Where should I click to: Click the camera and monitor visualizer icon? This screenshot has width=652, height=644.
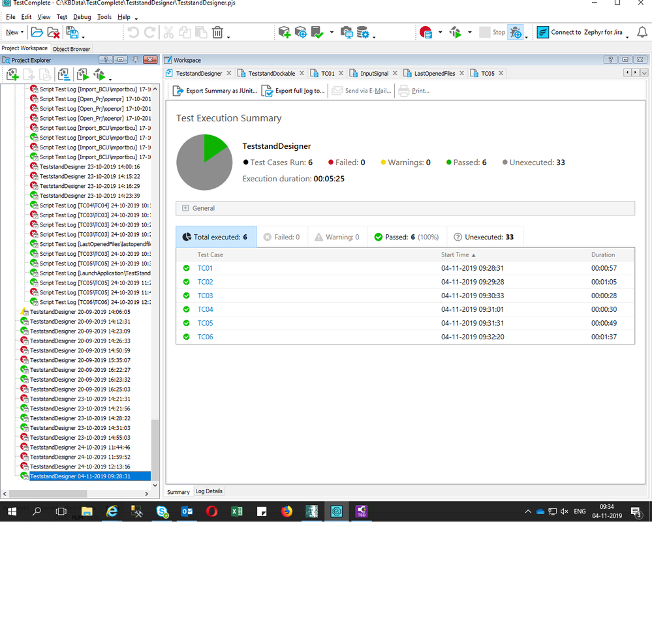tap(347, 32)
